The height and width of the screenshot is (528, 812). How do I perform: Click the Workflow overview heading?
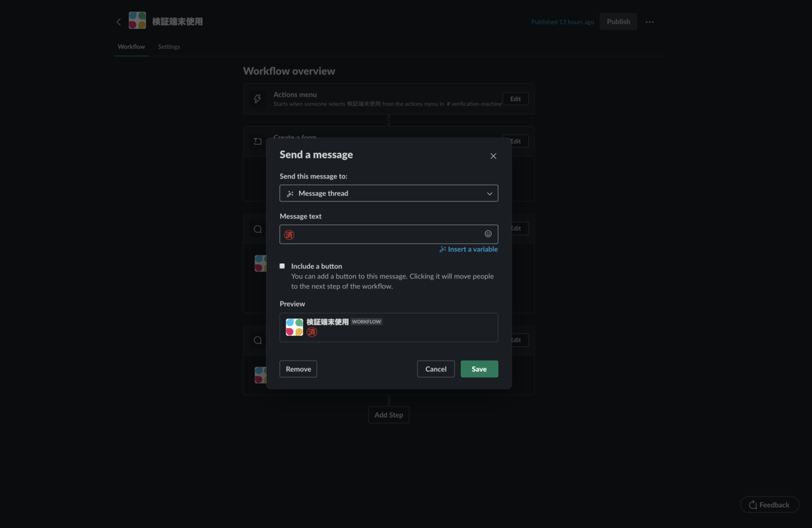[289, 71]
